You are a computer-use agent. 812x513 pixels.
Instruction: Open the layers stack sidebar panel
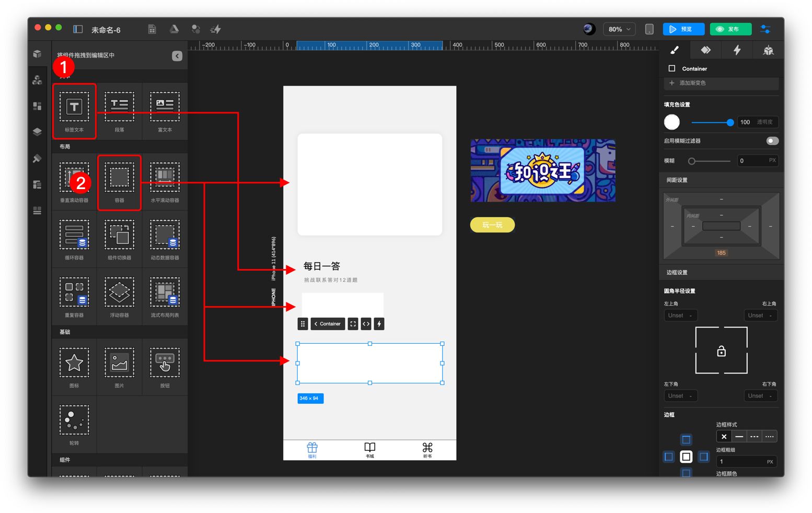click(x=37, y=132)
